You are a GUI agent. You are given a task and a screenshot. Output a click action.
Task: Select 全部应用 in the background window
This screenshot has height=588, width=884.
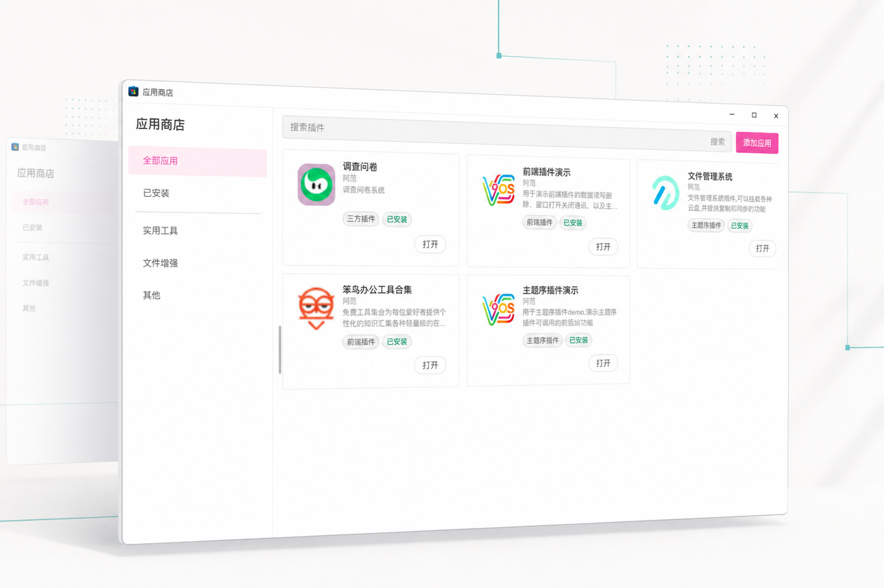click(x=36, y=202)
